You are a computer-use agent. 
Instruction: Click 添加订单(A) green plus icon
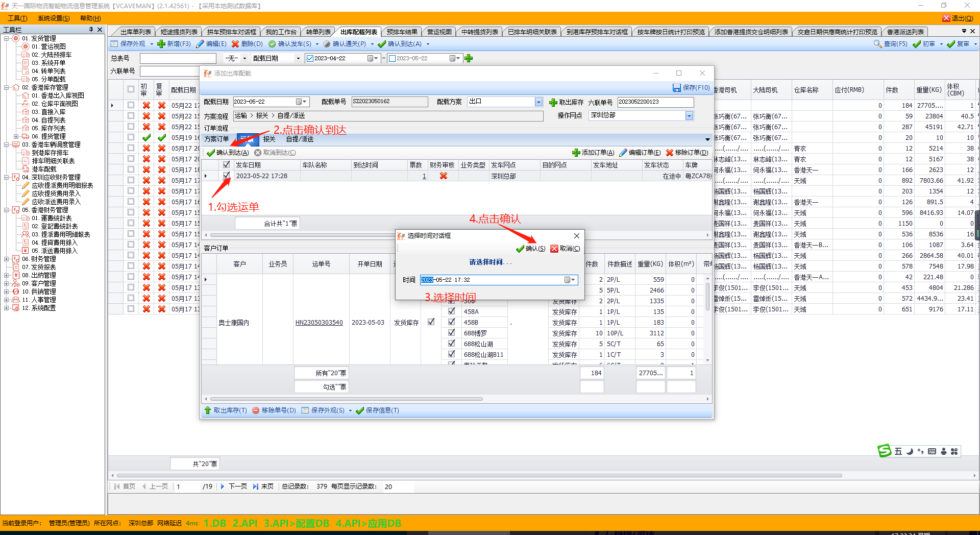pos(576,153)
